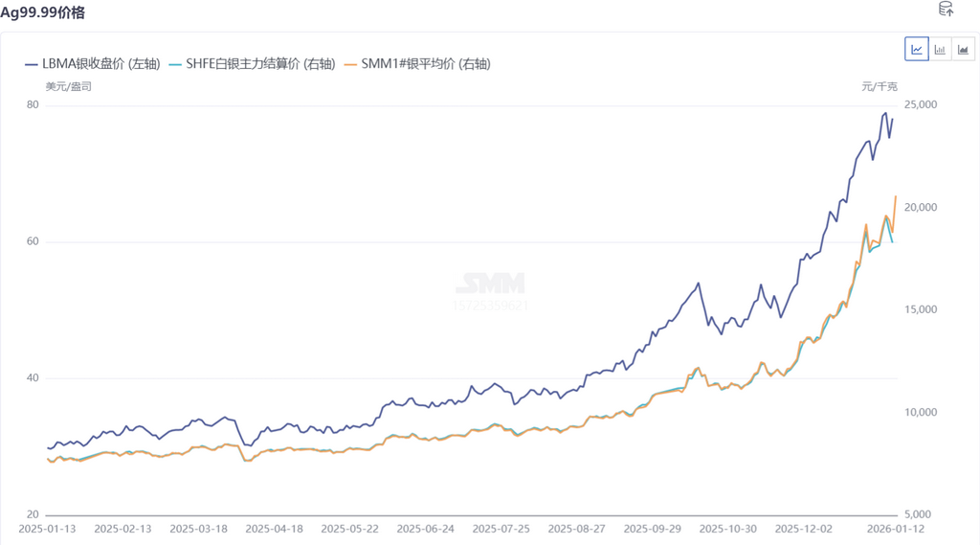This screenshot has height=545, width=980.
Task: Switch to bar chart view
Action: (940, 49)
